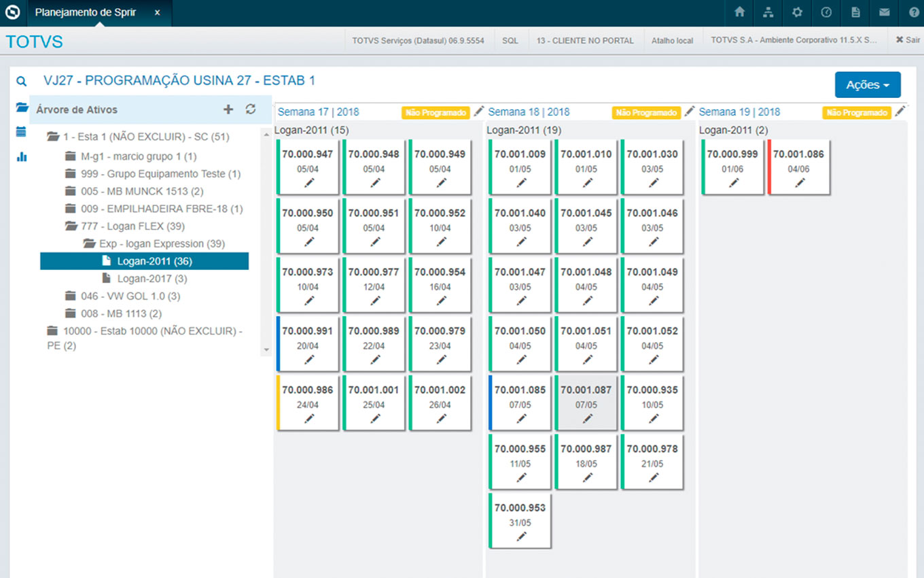Expand the 046 - VW GOL 1.0 folder
Screen dimensions: 924x578
coord(71,296)
